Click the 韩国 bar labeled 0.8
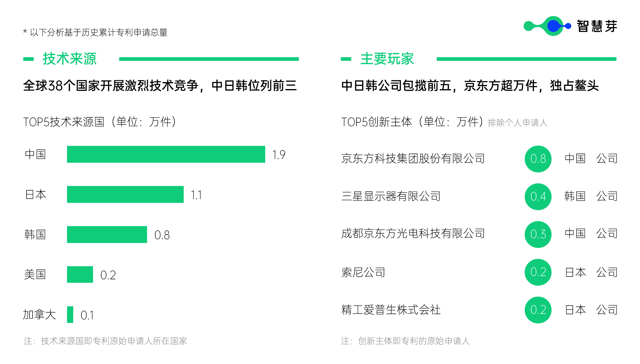Screen dimensions: 640x364 tap(107, 235)
